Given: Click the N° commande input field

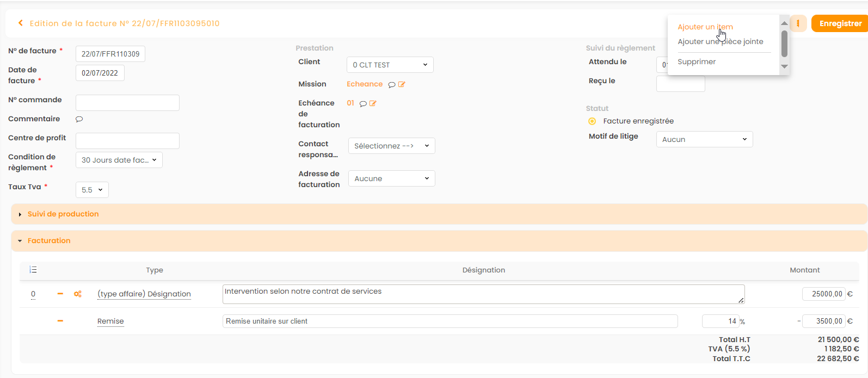Looking at the screenshot, I should tap(127, 103).
